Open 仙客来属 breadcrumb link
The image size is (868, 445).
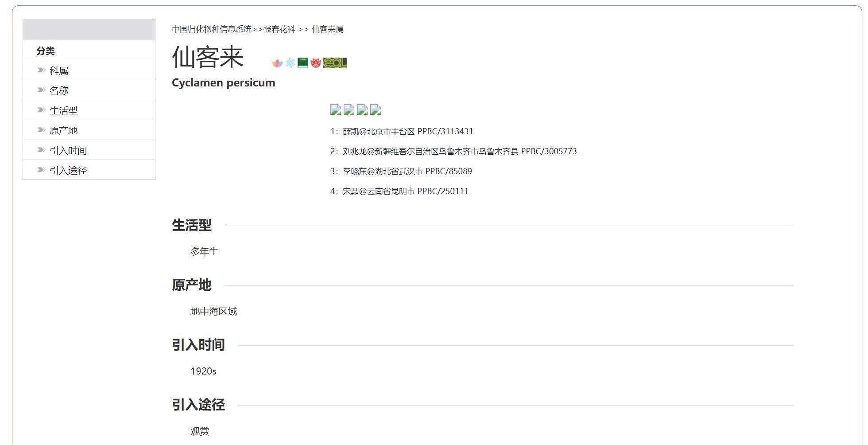point(327,29)
